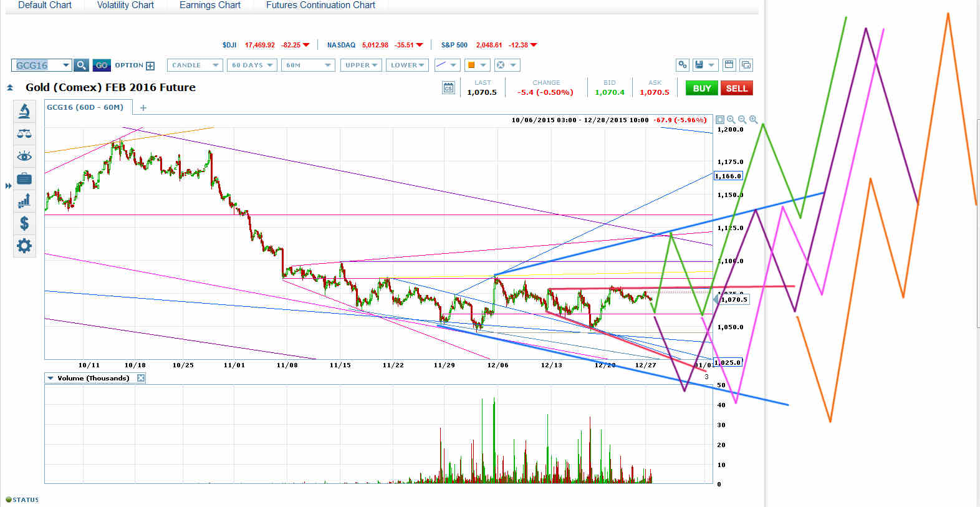The image size is (980, 507).
Task: Expand the sidebar with the double arrows
Action: click(8, 186)
